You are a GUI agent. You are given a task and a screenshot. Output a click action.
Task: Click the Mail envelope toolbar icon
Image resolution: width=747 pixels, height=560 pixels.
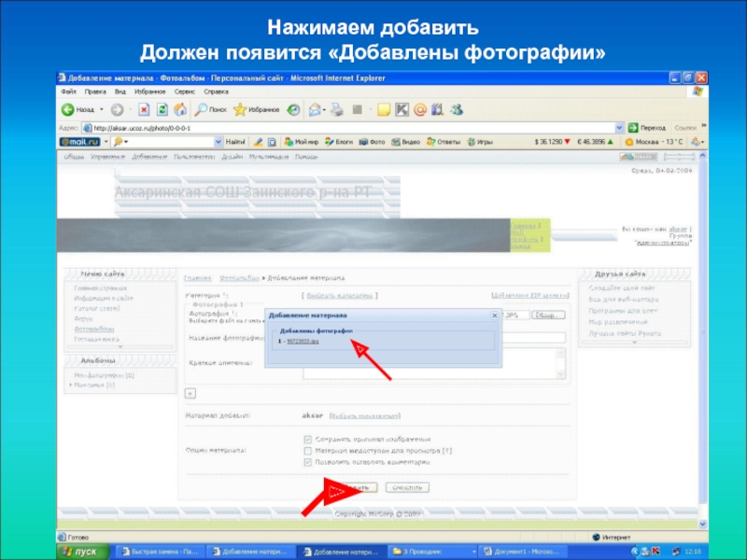314,110
